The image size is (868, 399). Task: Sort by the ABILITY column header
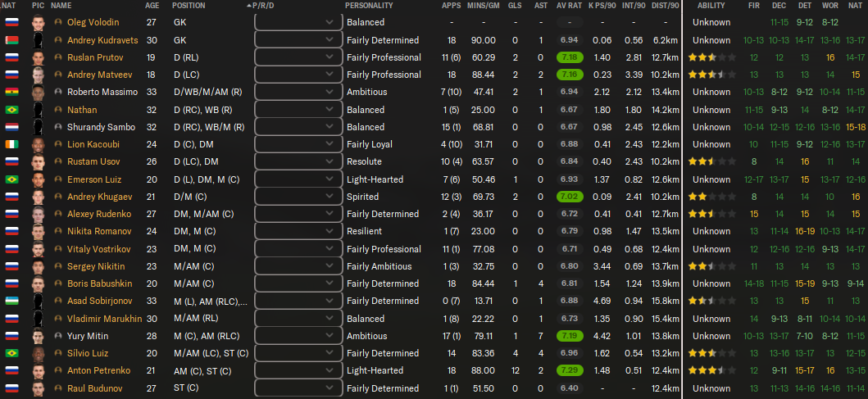(x=711, y=6)
